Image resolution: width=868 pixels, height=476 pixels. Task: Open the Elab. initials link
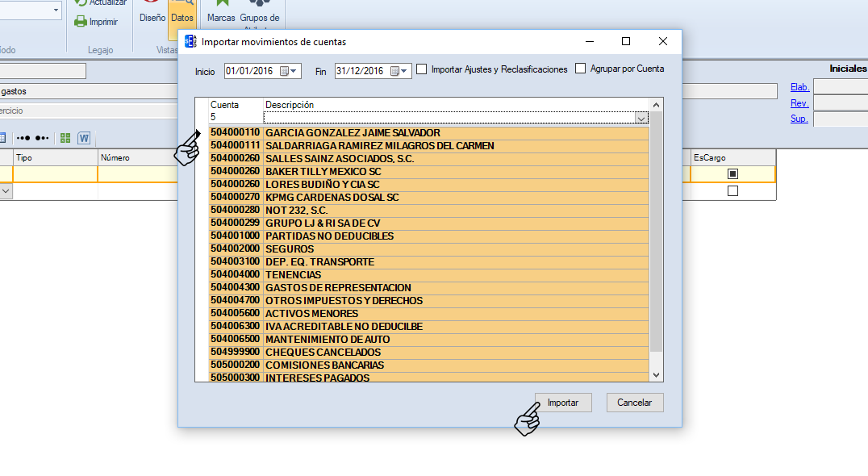(799, 87)
